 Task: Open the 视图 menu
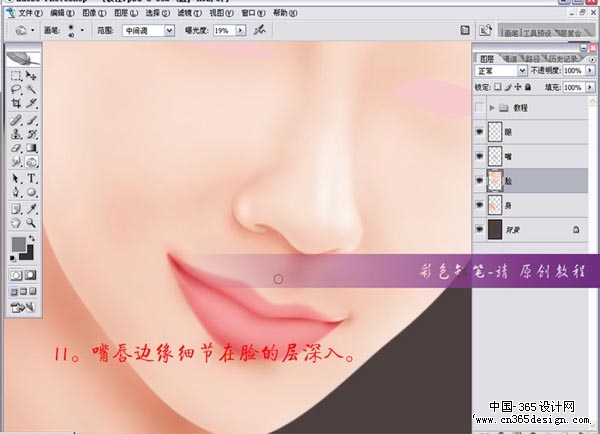(221, 13)
